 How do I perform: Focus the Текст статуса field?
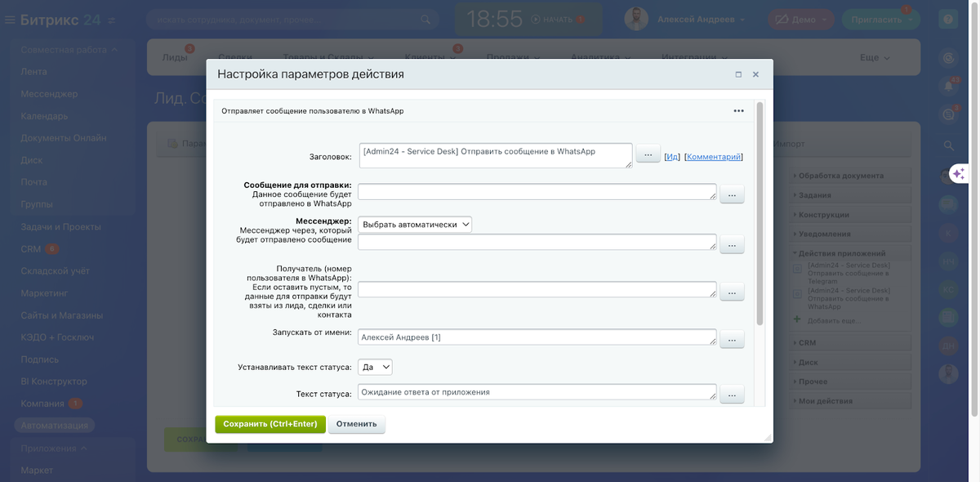tap(537, 392)
